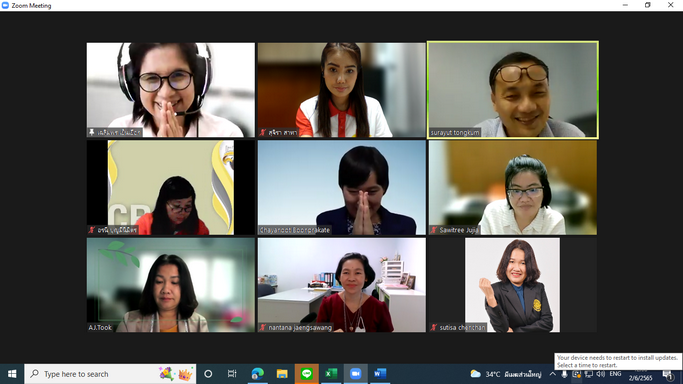Screen dimensions: 683x384
Task: Select Chayanoot Boonprakate's video tile
Action: pos(342,188)
